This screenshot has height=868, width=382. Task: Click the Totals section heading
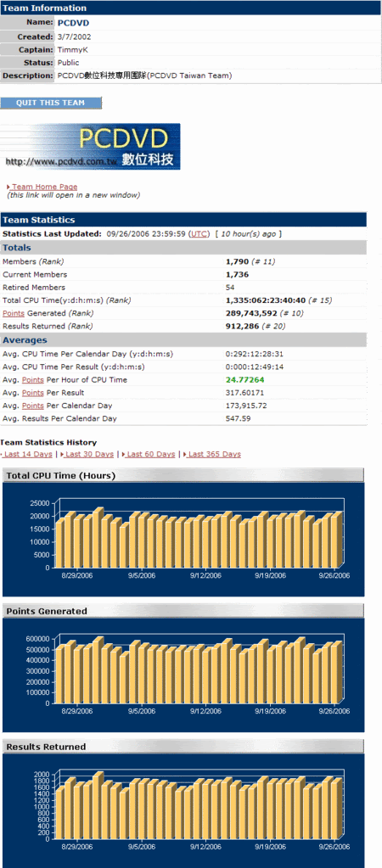(x=17, y=248)
